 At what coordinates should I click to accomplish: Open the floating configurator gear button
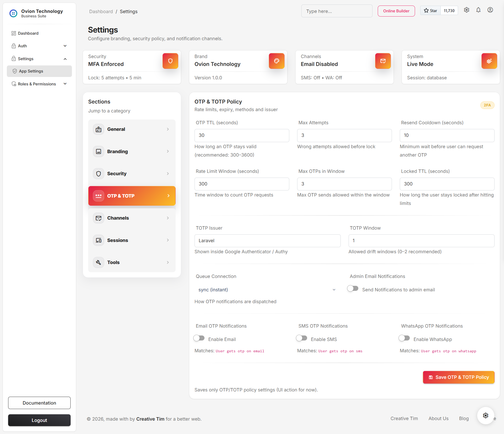486,415
